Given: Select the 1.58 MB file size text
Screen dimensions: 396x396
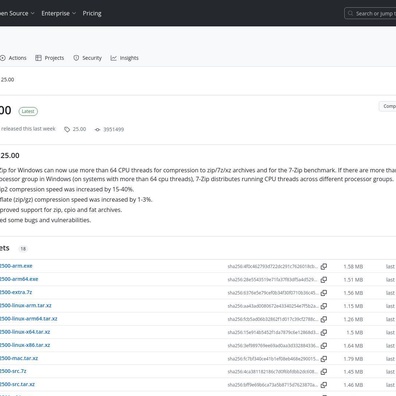Looking at the screenshot, I should [x=353, y=267].
